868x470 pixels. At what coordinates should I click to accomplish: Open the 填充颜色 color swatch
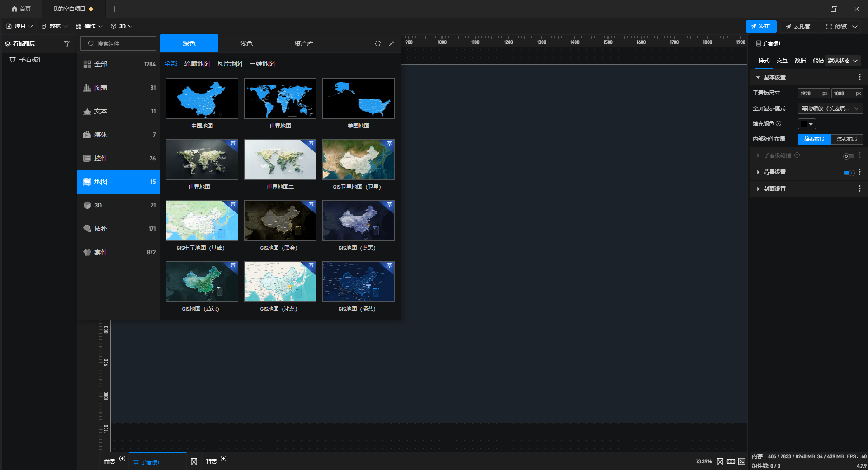point(807,124)
